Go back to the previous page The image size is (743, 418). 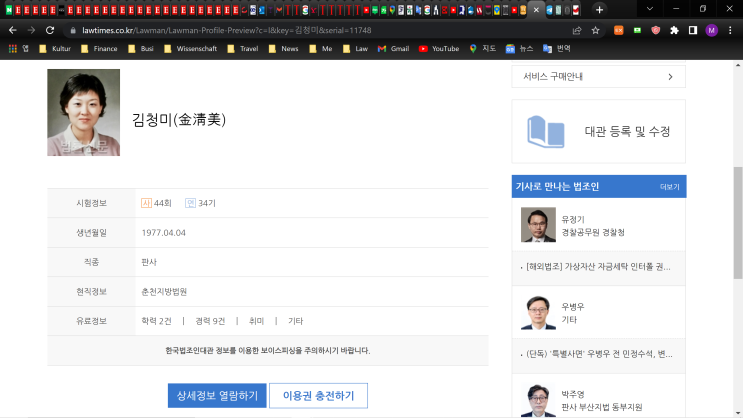13,30
